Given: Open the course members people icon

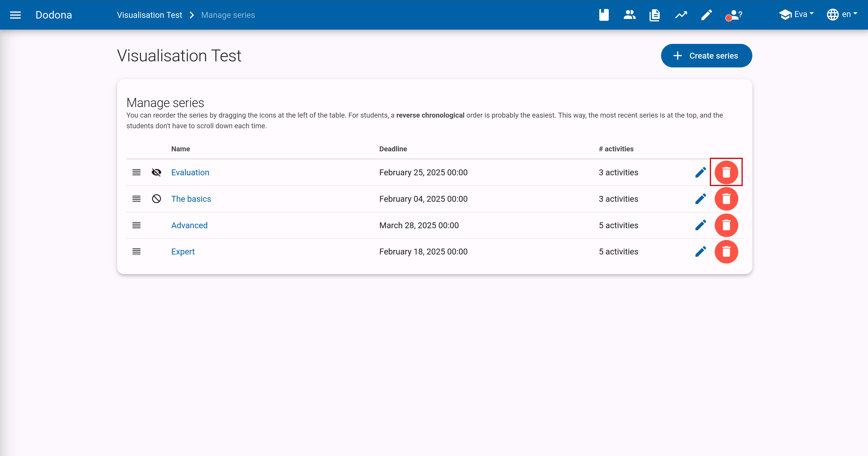Looking at the screenshot, I should click(629, 15).
